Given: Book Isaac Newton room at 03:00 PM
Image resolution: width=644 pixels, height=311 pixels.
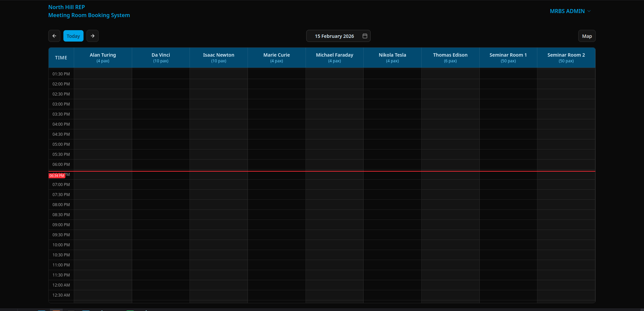Looking at the screenshot, I should 219,104.
